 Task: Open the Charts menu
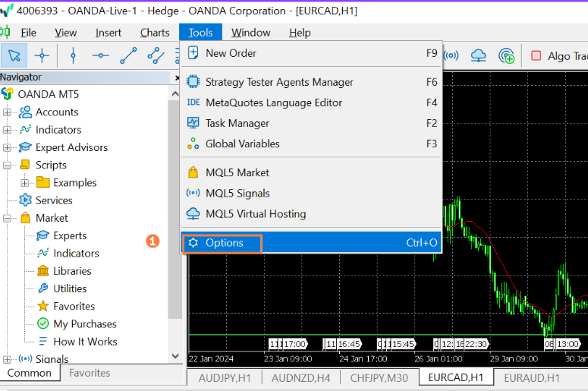[155, 33]
